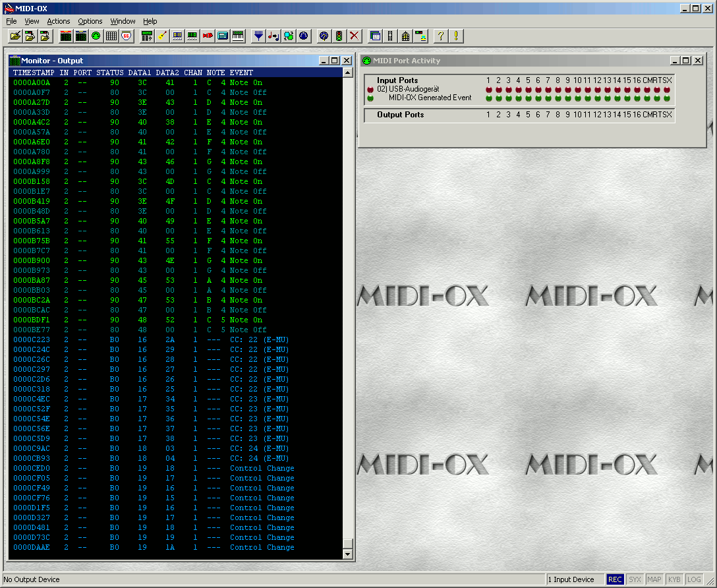The width and height of the screenshot is (717, 588).
Task: Click the red connector plug icon
Action: [208, 36]
